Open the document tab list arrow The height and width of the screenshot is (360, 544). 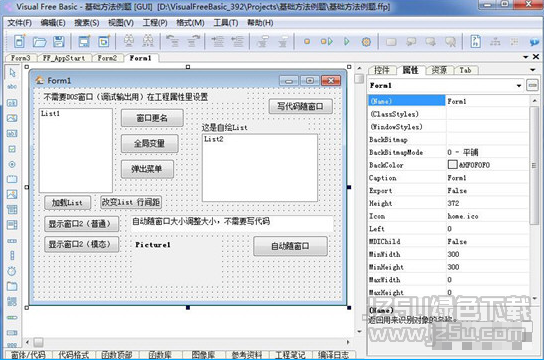tap(526, 57)
